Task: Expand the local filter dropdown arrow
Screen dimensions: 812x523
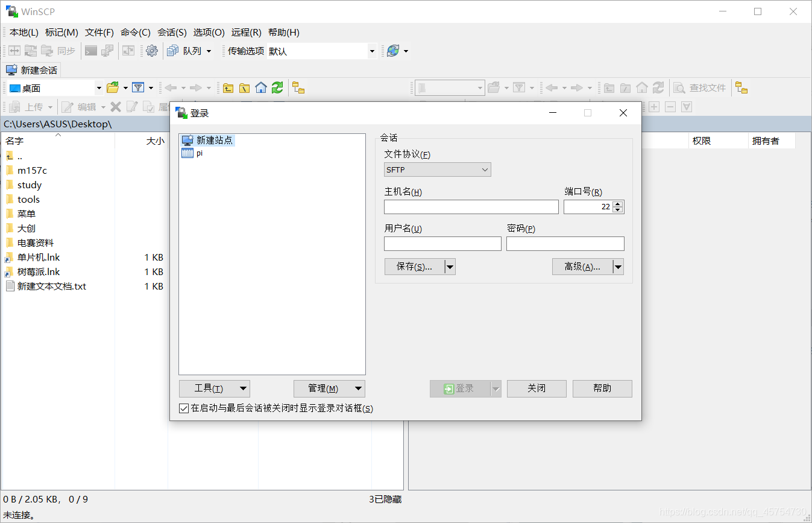Action: [x=151, y=88]
